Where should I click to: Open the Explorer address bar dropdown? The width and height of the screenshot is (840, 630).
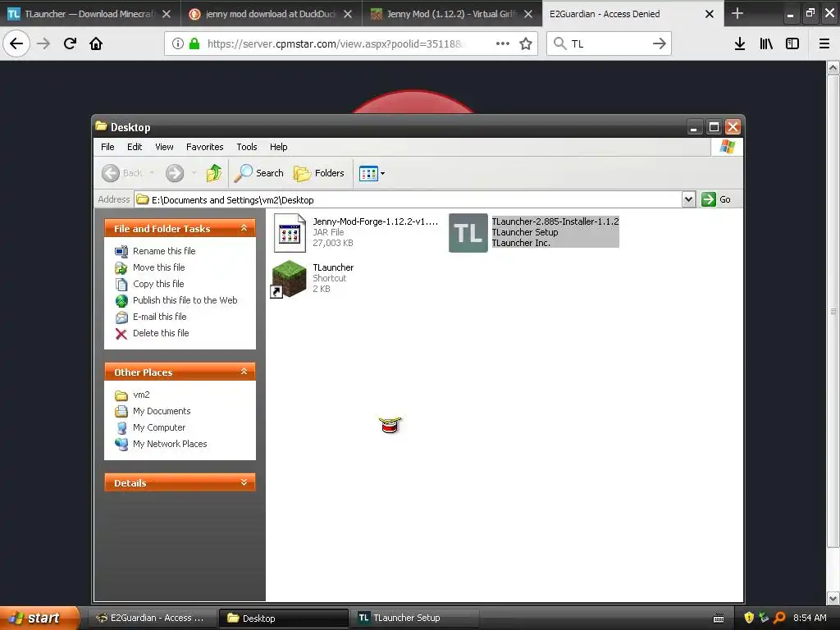point(688,200)
